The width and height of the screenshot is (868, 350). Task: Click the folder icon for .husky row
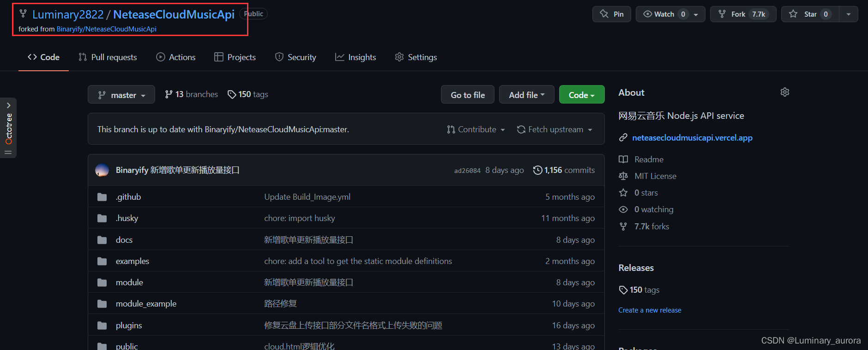(x=102, y=218)
